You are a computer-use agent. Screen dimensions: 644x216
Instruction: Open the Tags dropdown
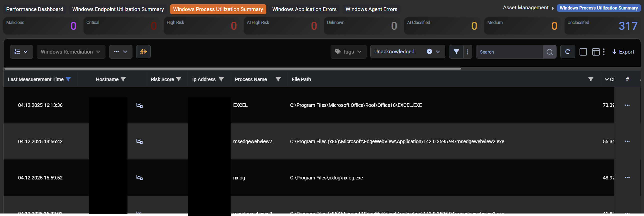point(348,52)
